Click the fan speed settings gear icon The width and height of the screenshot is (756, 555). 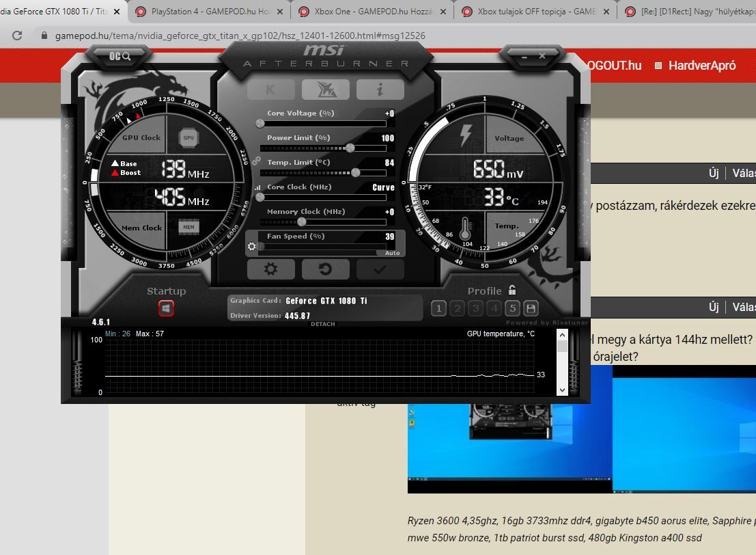[252, 247]
